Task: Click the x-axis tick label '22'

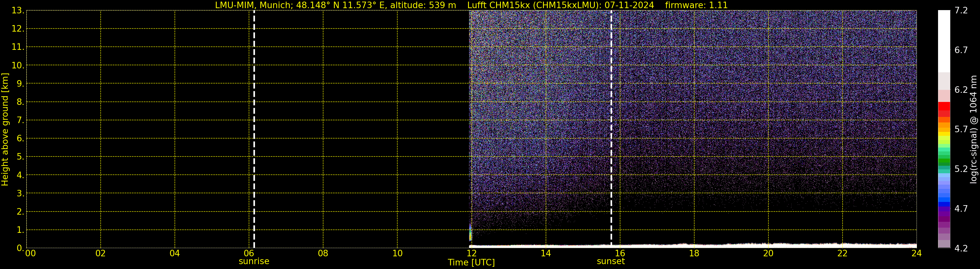Action: tap(842, 253)
